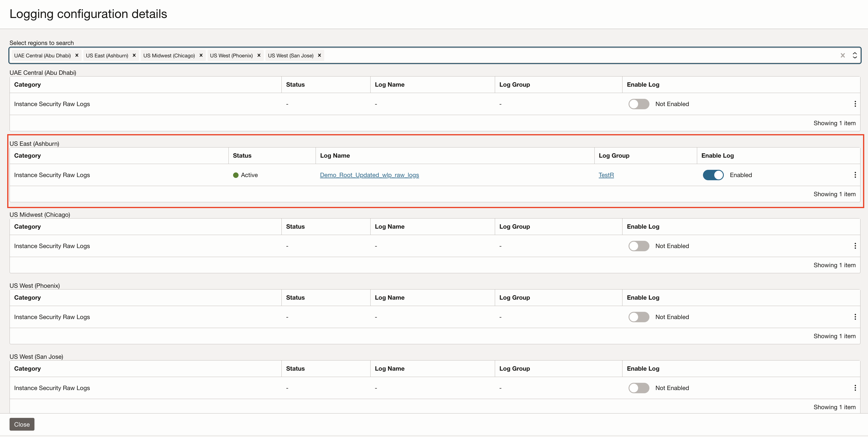This screenshot has width=868, height=437.
Task: Clear all selected regions with the X icon
Action: (843, 55)
